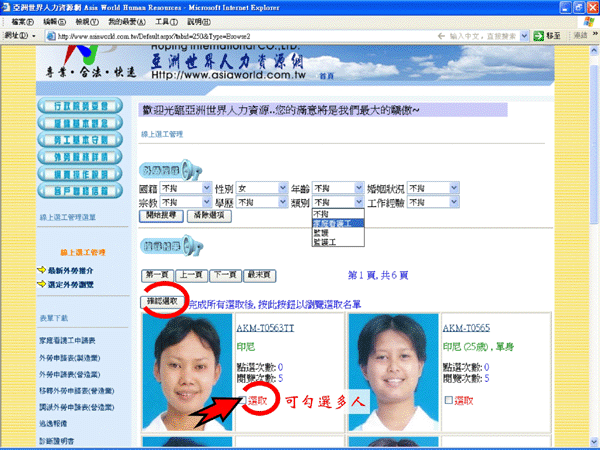Screen dimensions: 600x450
Task: Click the 確認選取 confirm selection button
Action: (162, 300)
